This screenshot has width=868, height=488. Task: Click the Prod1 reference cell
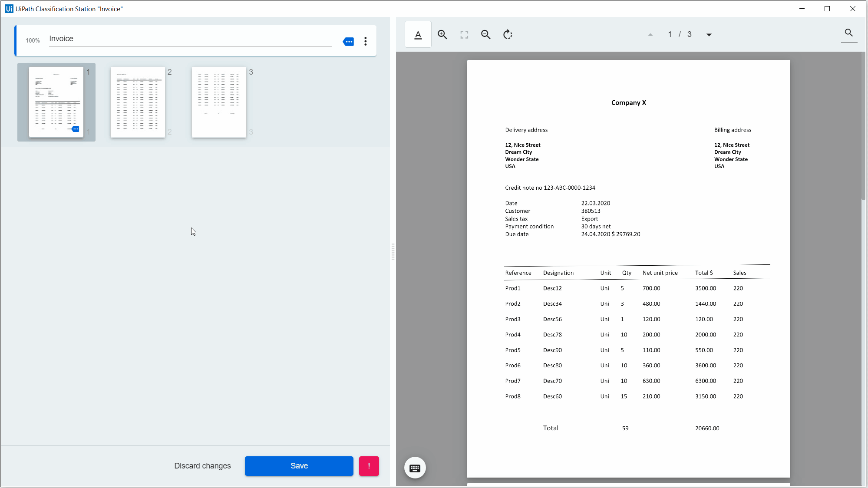tap(512, 288)
